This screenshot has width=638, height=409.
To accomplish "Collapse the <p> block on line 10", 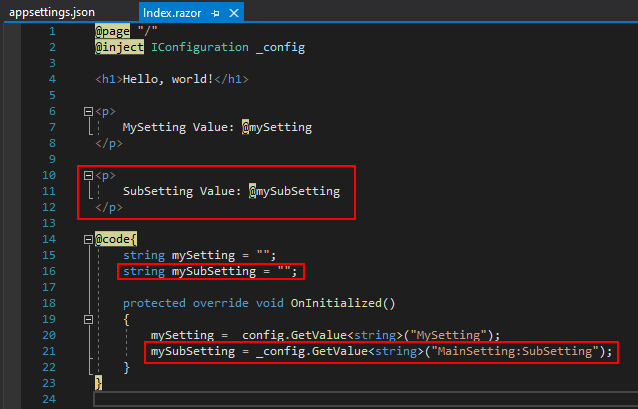I will [88, 175].
